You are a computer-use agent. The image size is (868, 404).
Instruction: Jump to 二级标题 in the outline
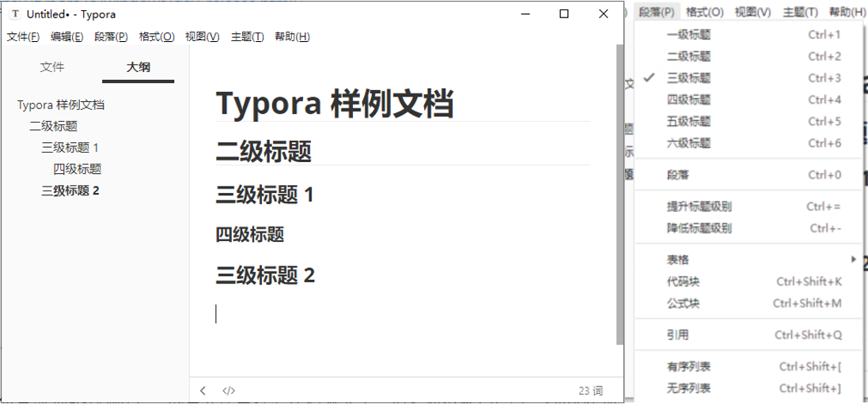[x=53, y=126]
